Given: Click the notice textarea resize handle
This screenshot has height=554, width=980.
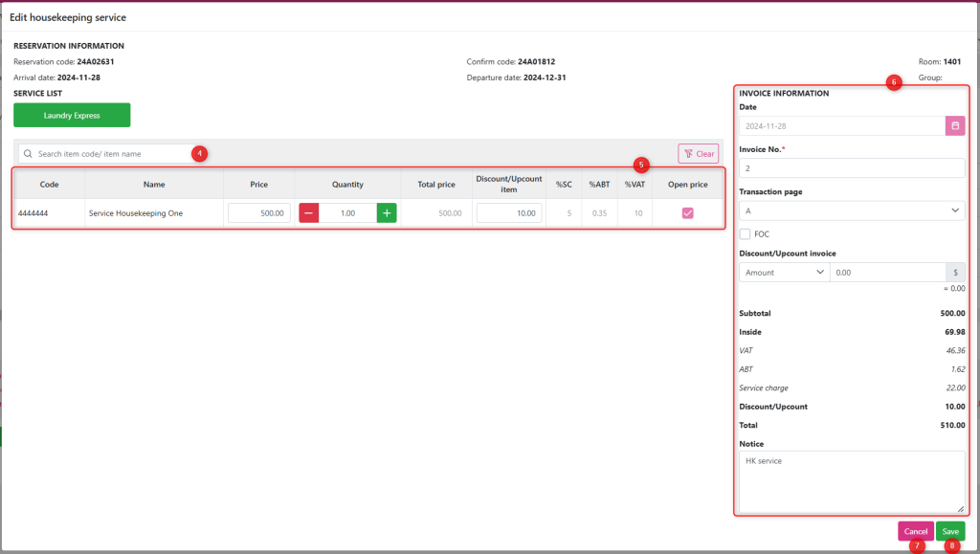Looking at the screenshot, I should click(x=960, y=509).
